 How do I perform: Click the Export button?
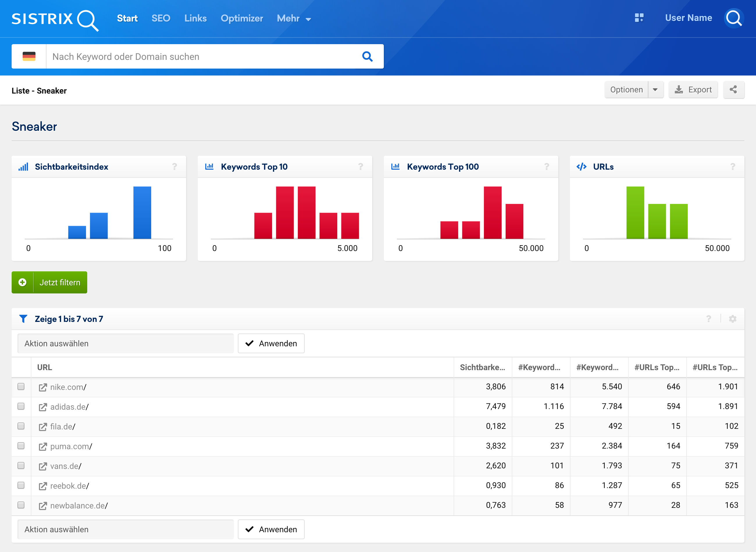[x=693, y=89]
